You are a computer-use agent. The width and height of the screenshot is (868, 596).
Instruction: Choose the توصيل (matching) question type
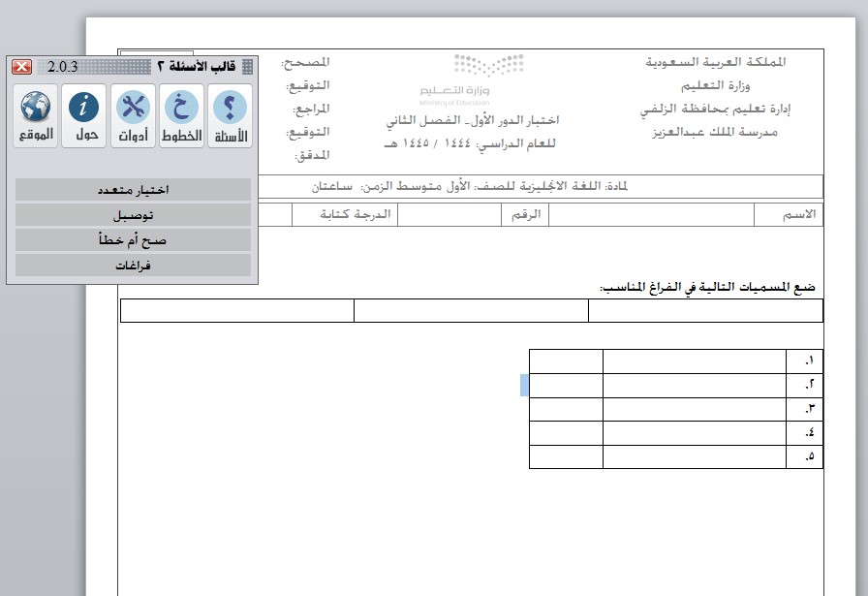[x=134, y=215]
